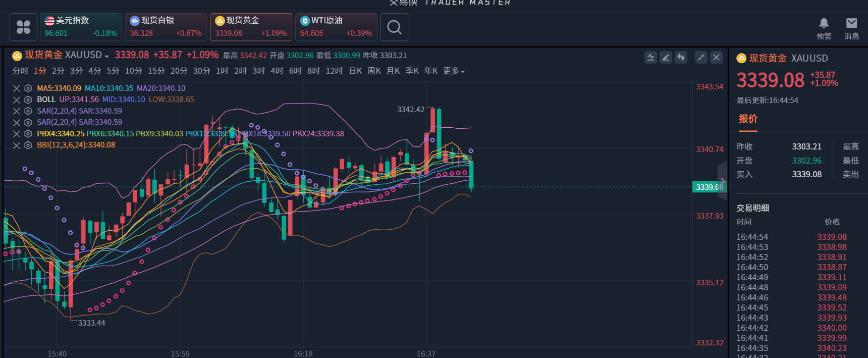Switch chart to 分时 view
This screenshot has height=358, width=868.
pos(20,71)
